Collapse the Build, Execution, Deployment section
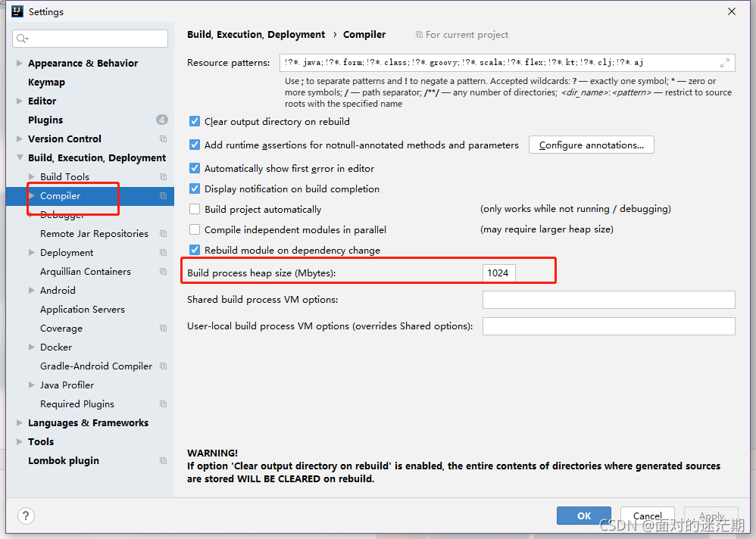This screenshot has height=539, width=756. coord(18,157)
